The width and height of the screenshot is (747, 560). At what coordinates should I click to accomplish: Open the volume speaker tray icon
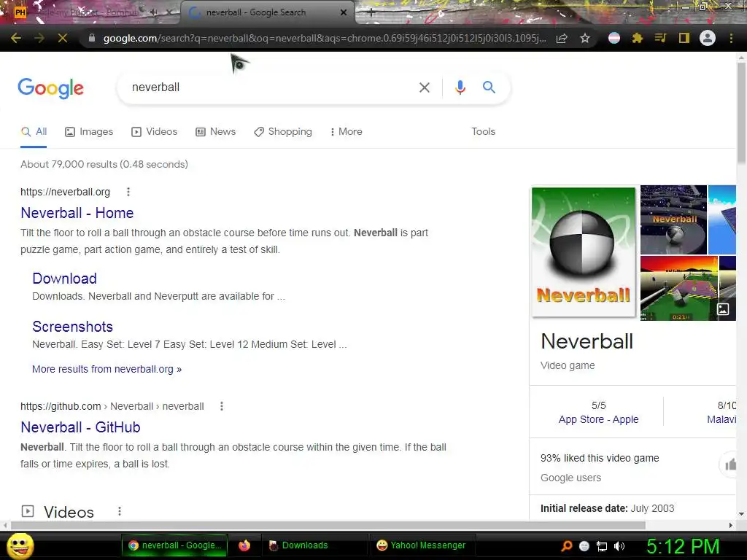pos(619,546)
